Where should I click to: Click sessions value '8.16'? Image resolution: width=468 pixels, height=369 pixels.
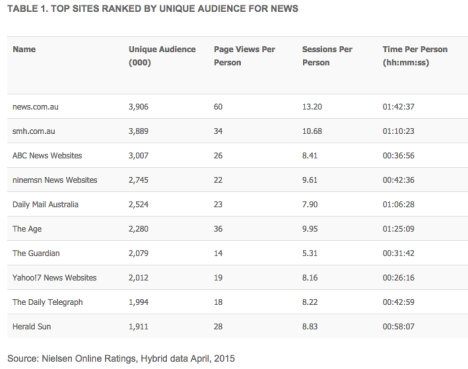[310, 278]
